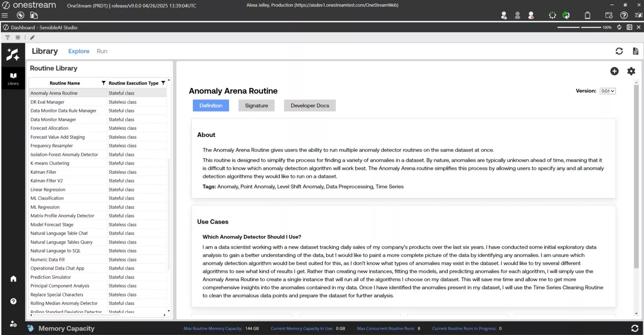Select the K-means Clustering routine row
Image resolution: width=644 pixels, height=335 pixels.
pos(49,163)
